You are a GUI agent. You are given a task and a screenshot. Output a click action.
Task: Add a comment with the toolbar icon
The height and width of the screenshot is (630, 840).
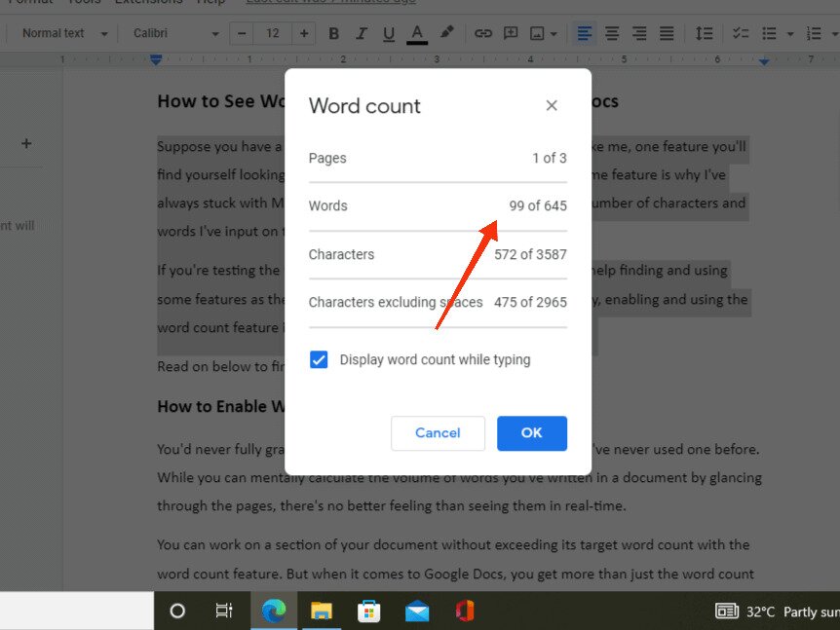511,34
